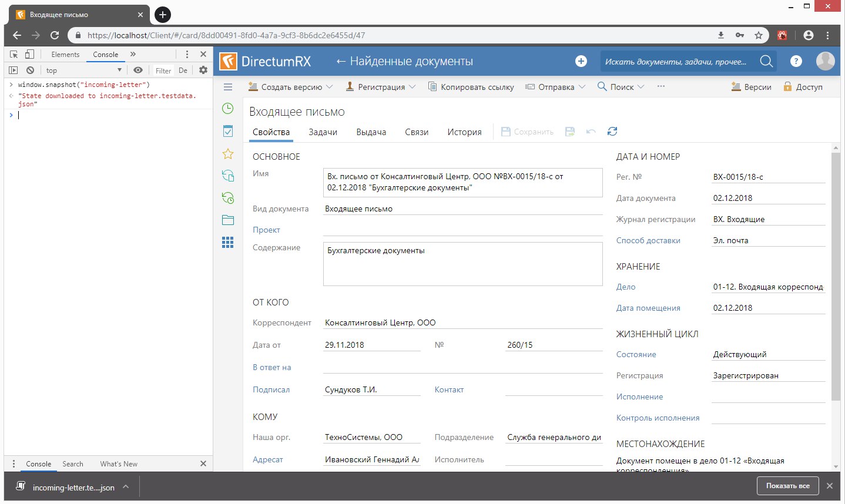
Task: Open the favorites star in sidebar
Action: pyautogui.click(x=228, y=154)
